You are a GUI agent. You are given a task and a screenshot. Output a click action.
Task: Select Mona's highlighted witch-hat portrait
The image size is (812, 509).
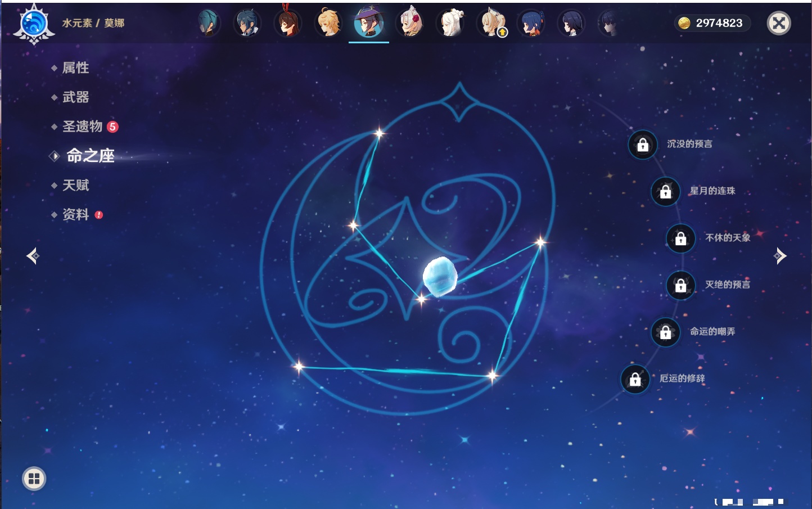coord(369,23)
